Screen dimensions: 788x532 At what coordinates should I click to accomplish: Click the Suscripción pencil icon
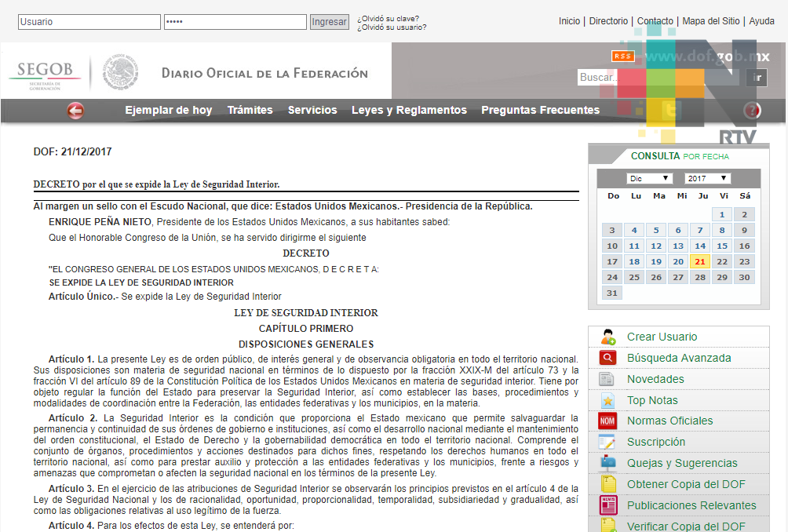(x=607, y=442)
